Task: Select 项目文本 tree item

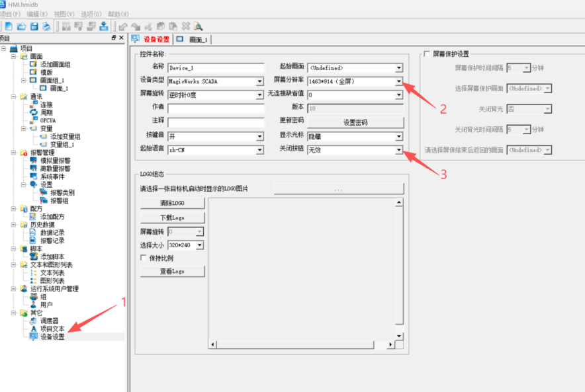Action: (52, 329)
